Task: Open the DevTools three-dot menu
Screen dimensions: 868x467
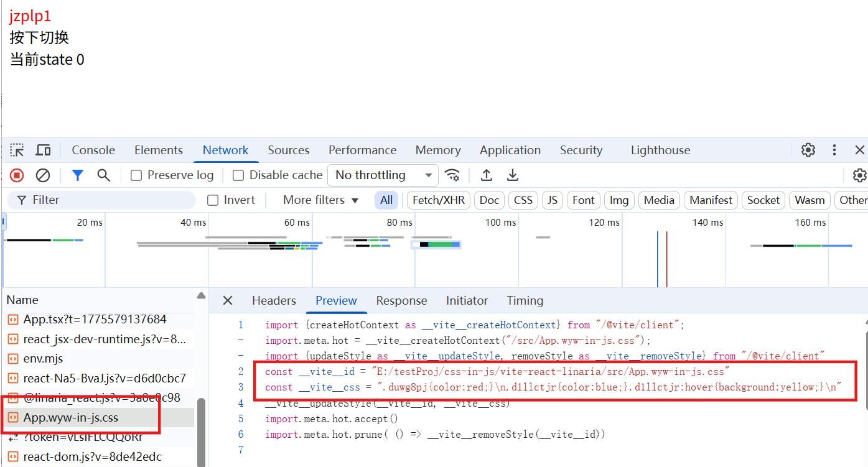Action: (834, 150)
